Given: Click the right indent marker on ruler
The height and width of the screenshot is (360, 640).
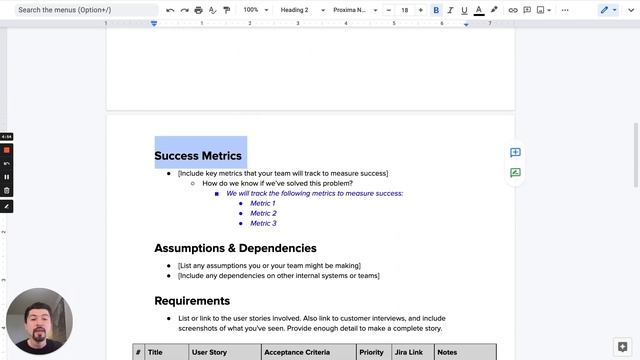Looking at the screenshot, I should (466, 25).
